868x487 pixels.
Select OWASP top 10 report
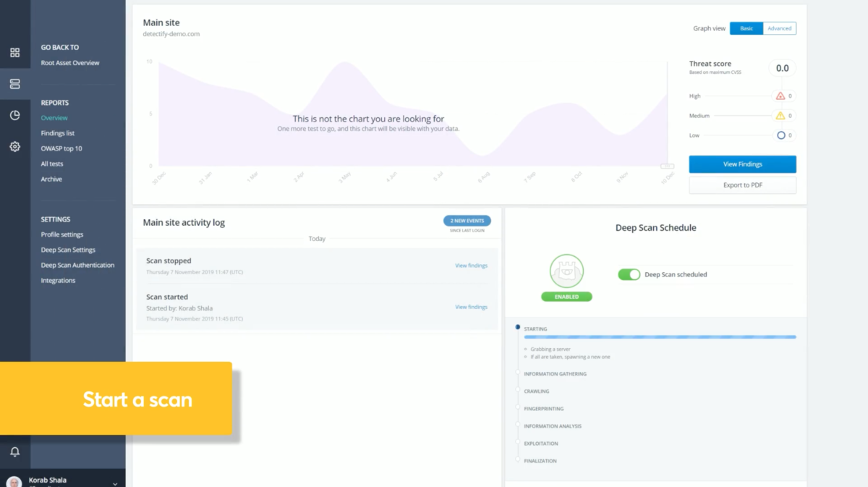(x=61, y=148)
